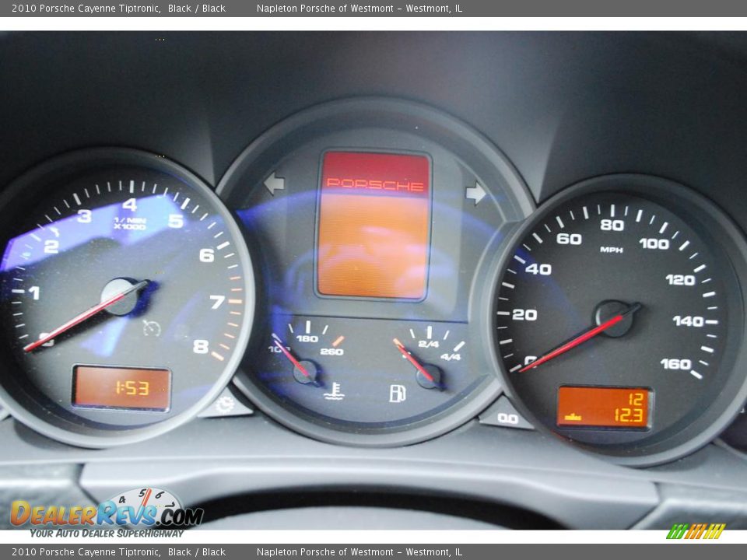Click the fuel pump icon

(398, 394)
